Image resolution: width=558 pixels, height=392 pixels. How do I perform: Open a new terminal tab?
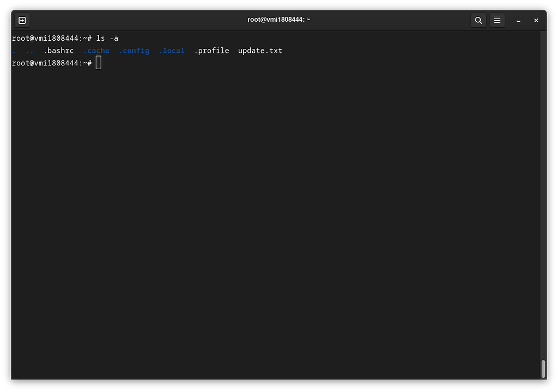22,20
